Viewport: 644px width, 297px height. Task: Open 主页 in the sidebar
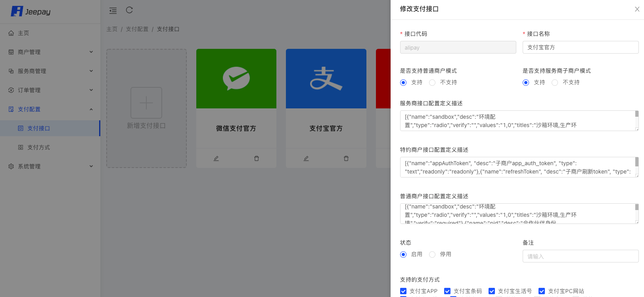pyautogui.click(x=50, y=33)
